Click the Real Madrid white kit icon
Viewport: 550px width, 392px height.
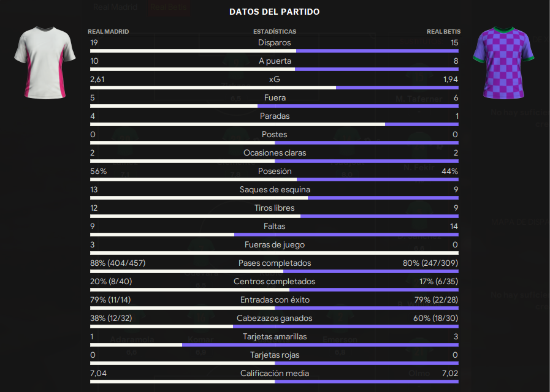click(x=45, y=62)
